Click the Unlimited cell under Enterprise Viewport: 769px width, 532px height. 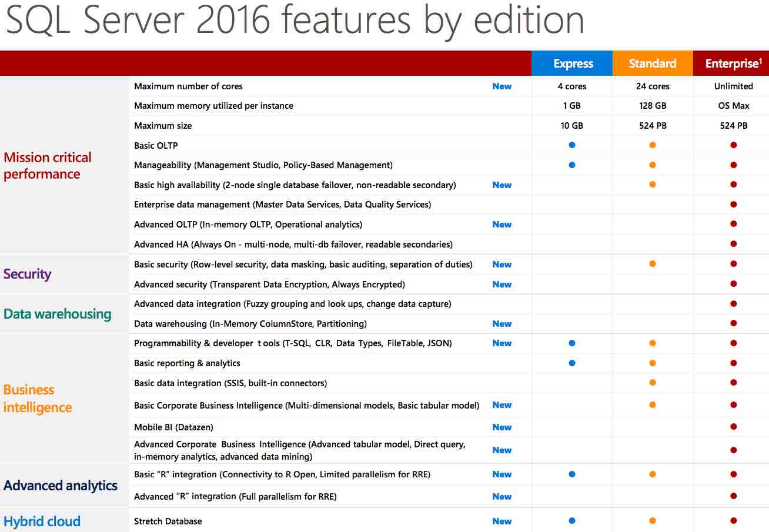[733, 86]
